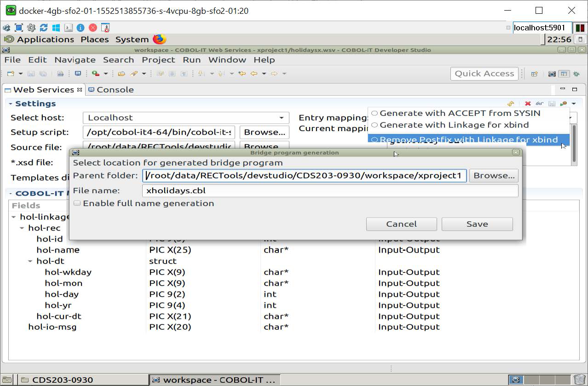Open the Project menu

(x=158, y=60)
